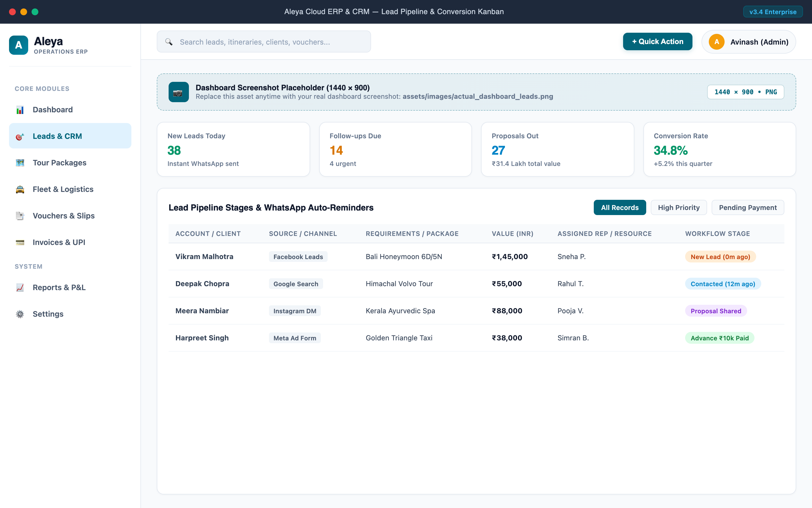812x508 pixels.
Task: Click the Contacted (12m ago) stage badge
Action: 723,284
